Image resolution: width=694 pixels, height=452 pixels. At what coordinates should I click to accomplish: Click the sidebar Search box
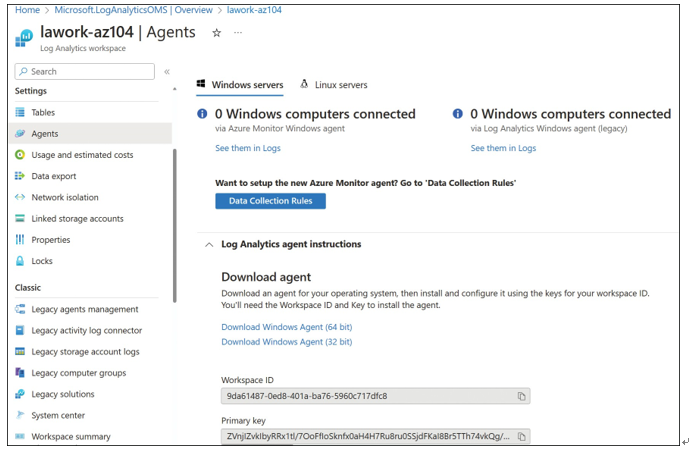pyautogui.click(x=85, y=72)
